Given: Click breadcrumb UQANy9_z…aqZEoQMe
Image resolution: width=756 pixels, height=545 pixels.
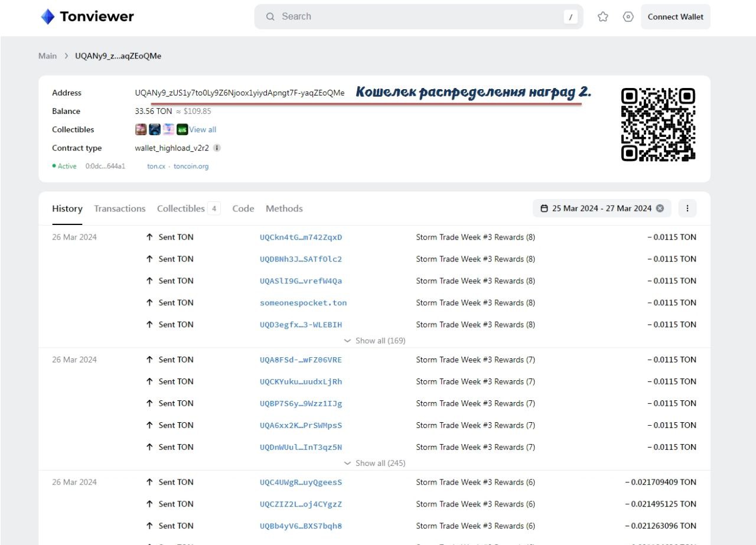Looking at the screenshot, I should (x=118, y=56).
